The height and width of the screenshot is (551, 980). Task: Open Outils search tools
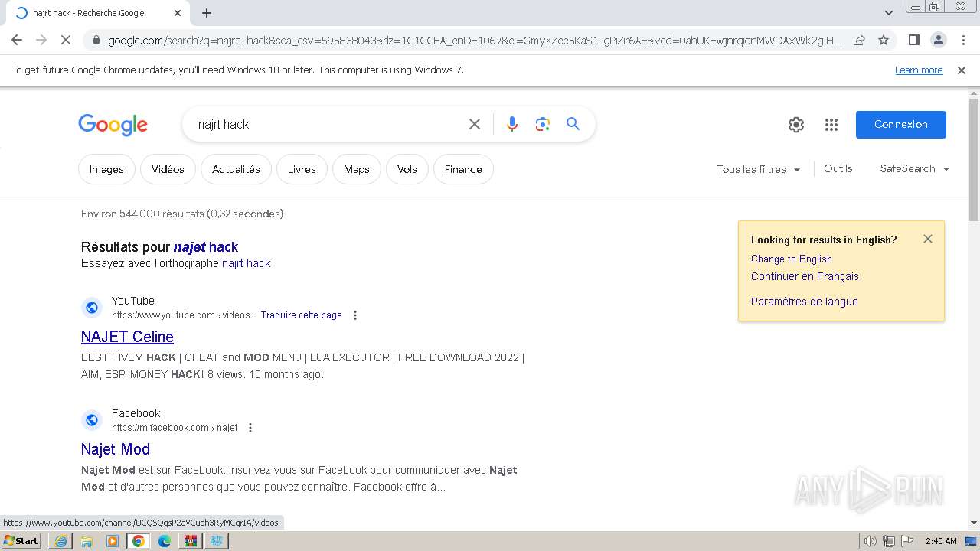click(838, 169)
